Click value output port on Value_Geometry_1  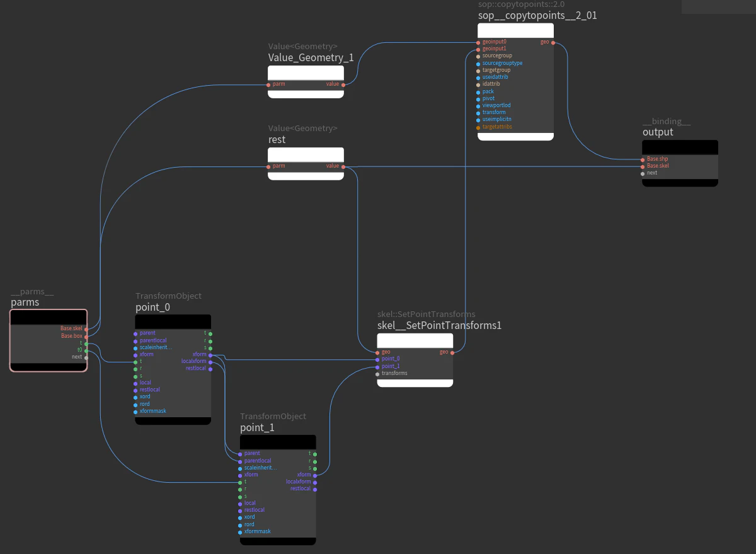343,84
